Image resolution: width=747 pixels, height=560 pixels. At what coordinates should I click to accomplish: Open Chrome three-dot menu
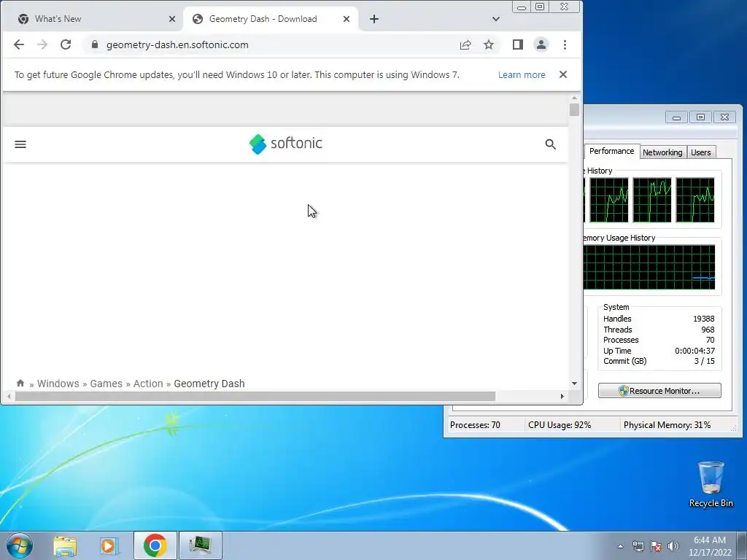point(565,44)
